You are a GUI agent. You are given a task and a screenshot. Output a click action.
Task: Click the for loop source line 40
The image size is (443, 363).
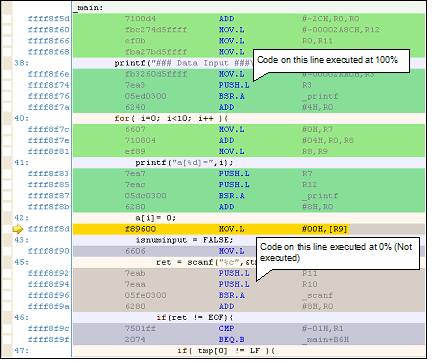pos(171,118)
